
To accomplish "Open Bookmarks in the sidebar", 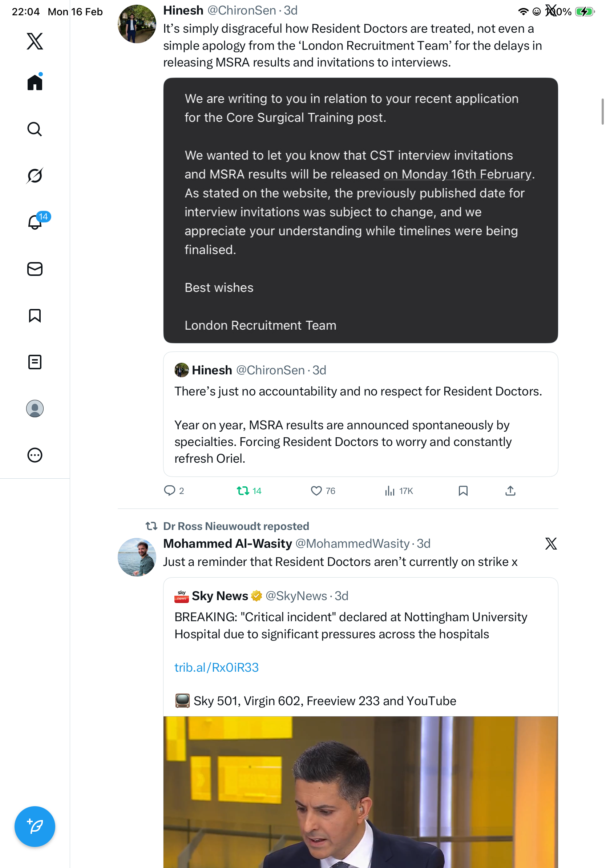I will coord(35,316).
